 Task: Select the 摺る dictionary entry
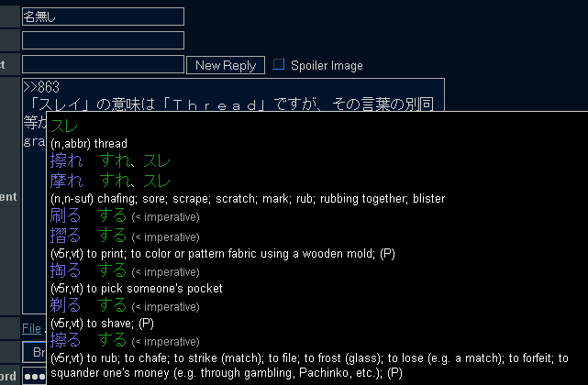[x=66, y=236]
